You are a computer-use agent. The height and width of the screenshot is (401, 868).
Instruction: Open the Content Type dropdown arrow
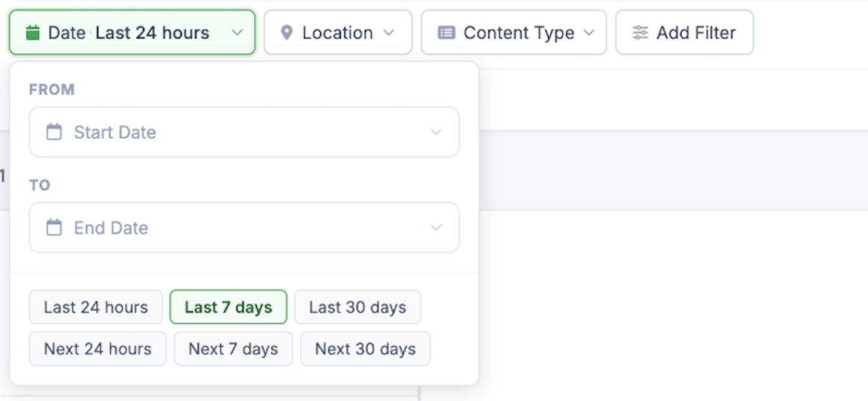[x=589, y=32]
